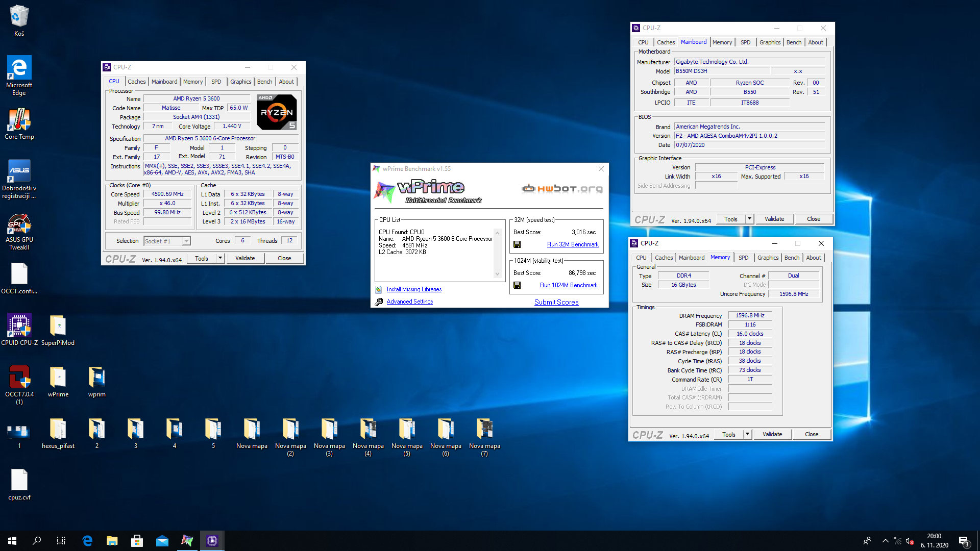Click the save icon beside the 1024M best score
The height and width of the screenshot is (551, 980).
click(x=517, y=285)
